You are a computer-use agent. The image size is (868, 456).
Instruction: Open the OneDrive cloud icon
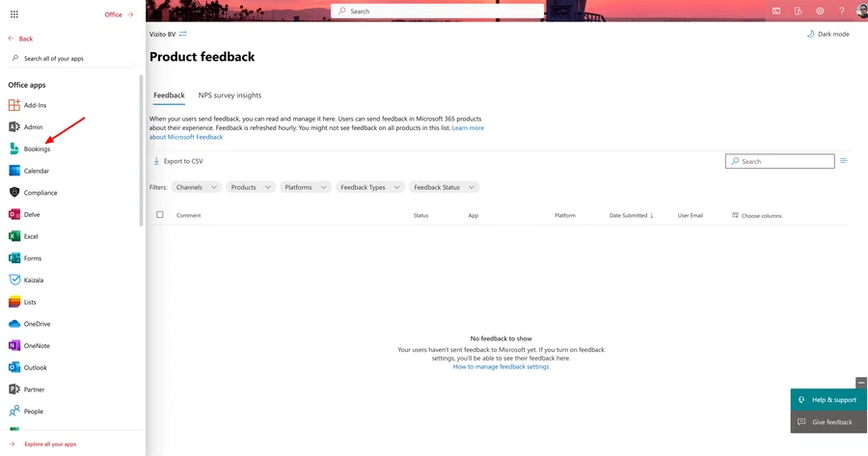pos(14,324)
